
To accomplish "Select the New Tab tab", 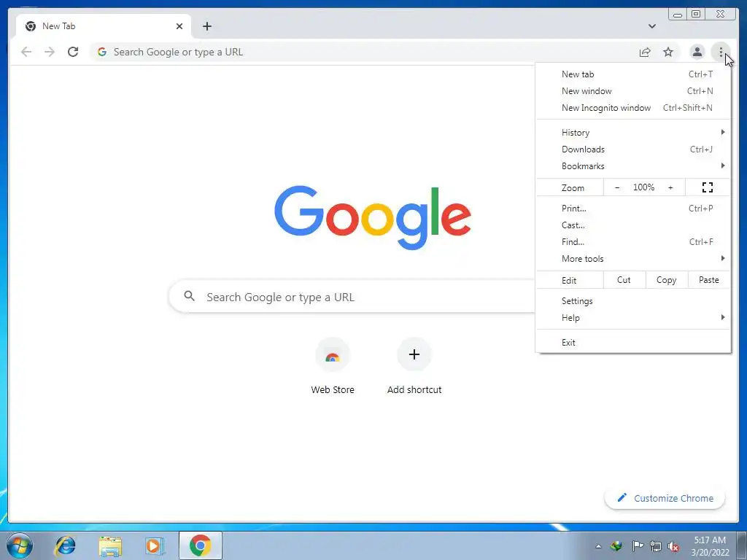I will 104,26.
